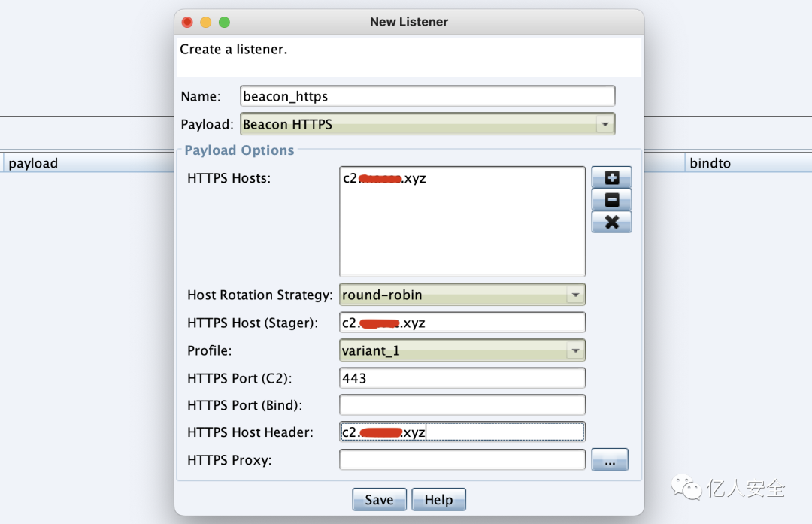Click the HTTPS Port (C2) field showing 443
812x524 pixels.
click(x=462, y=378)
